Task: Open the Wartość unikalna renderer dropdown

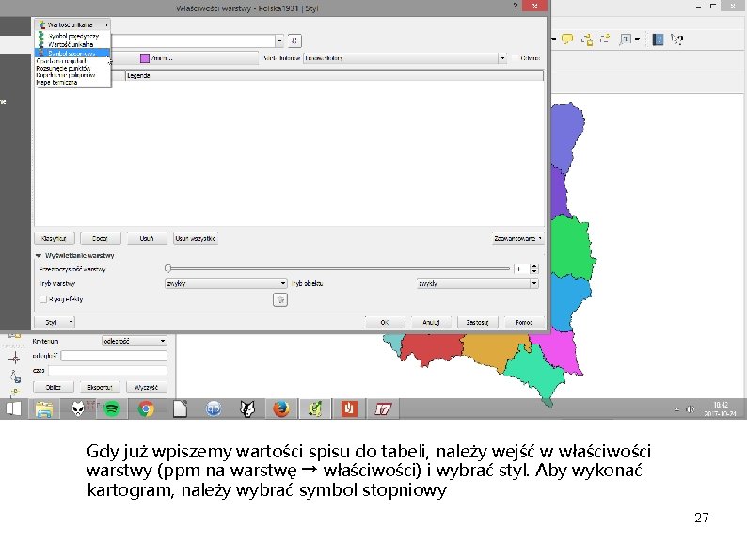Action: pyautogui.click(x=72, y=24)
